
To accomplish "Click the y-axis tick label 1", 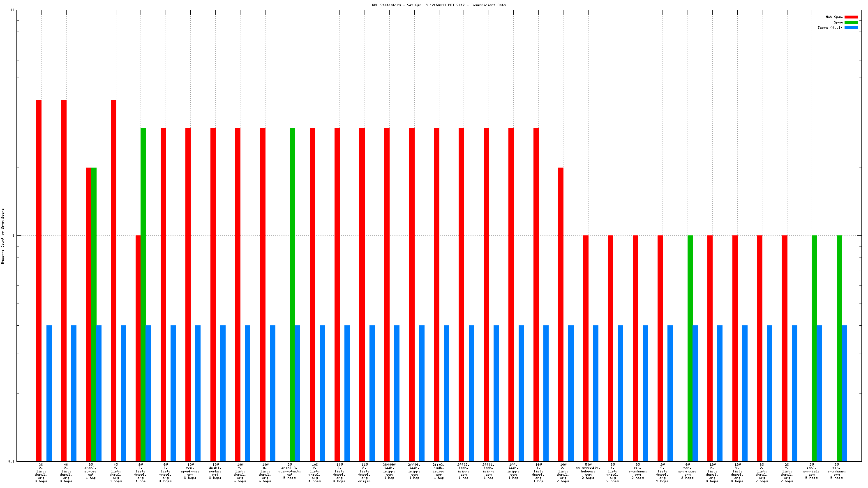I will 13,236.
